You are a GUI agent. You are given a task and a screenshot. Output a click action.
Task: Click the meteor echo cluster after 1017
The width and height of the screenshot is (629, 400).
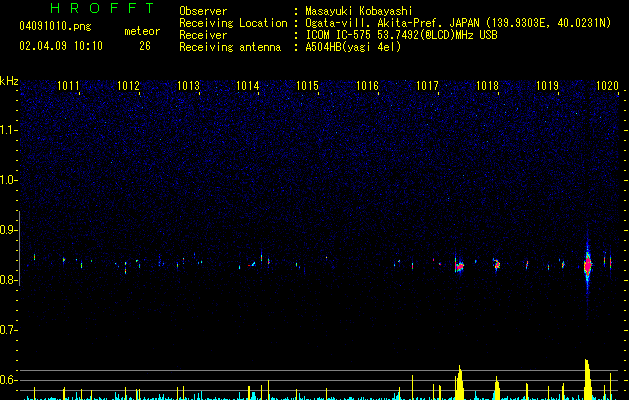click(459, 266)
